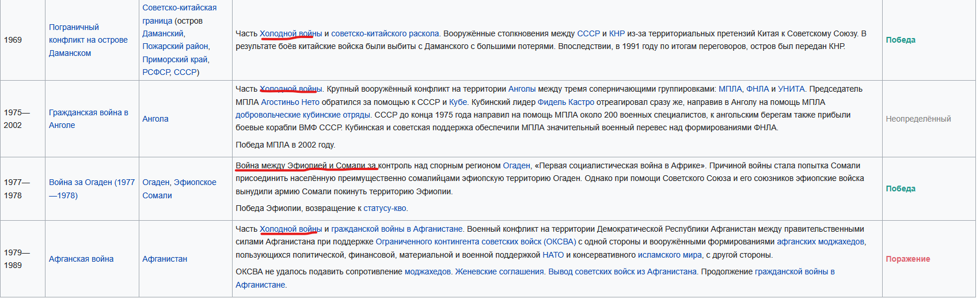
Task: Open the 'Война за Огаден (1977—1978)' link
Action: coord(92,188)
